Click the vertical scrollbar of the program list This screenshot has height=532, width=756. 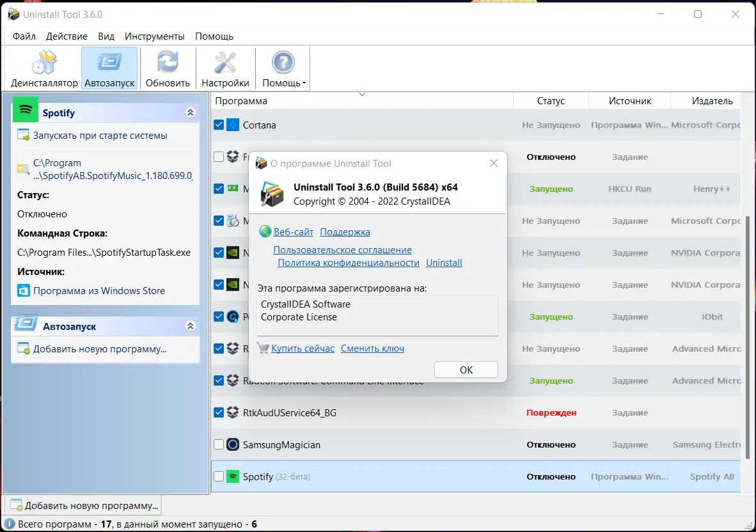[x=748, y=338]
